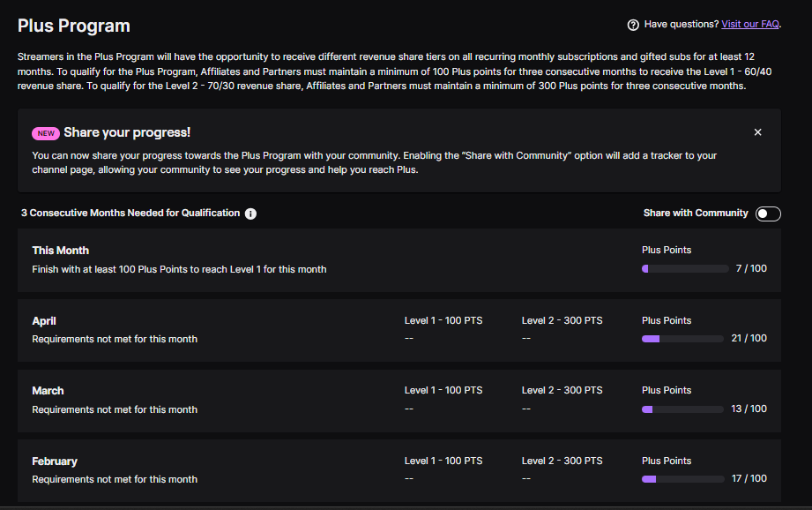This screenshot has height=510, width=812.
Task: Click March's Level 2 - 300 PTS label
Action: [562, 390]
